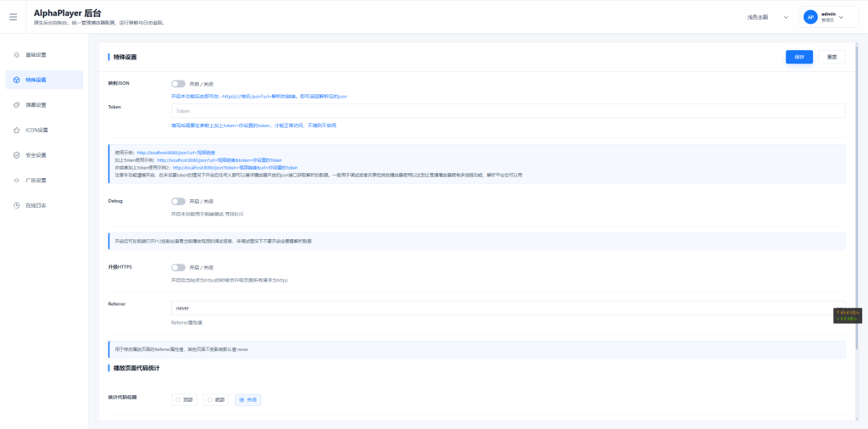Image resolution: width=868 pixels, height=429 pixels.
Task: Click the hamburger menu icon
Action: point(13,17)
